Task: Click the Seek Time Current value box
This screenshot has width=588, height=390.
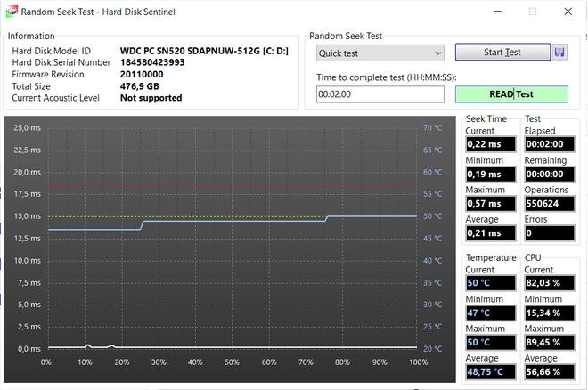Action: click(x=489, y=144)
